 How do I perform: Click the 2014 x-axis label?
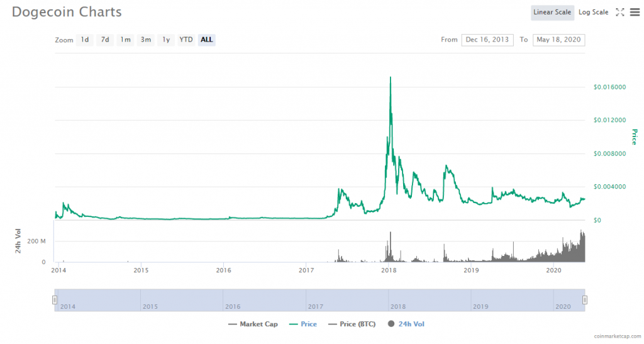(x=58, y=270)
